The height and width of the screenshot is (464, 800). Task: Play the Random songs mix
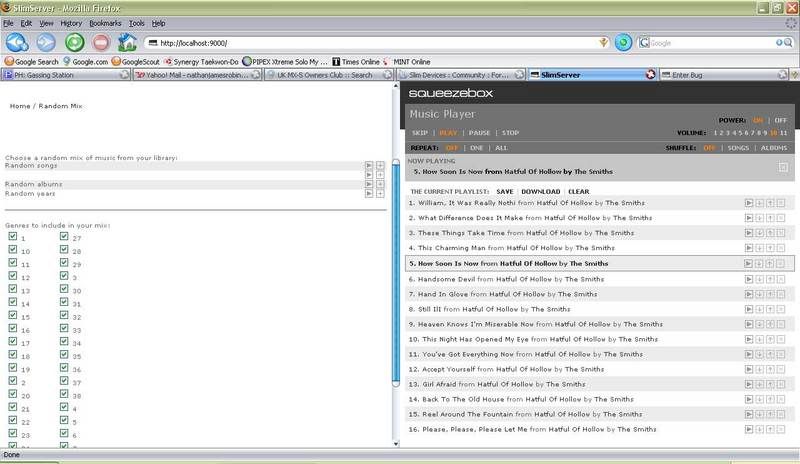point(369,165)
